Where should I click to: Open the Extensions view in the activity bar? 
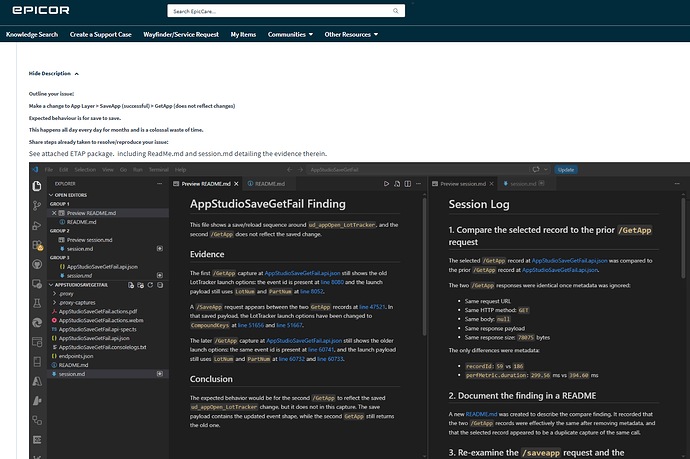click(x=37, y=245)
